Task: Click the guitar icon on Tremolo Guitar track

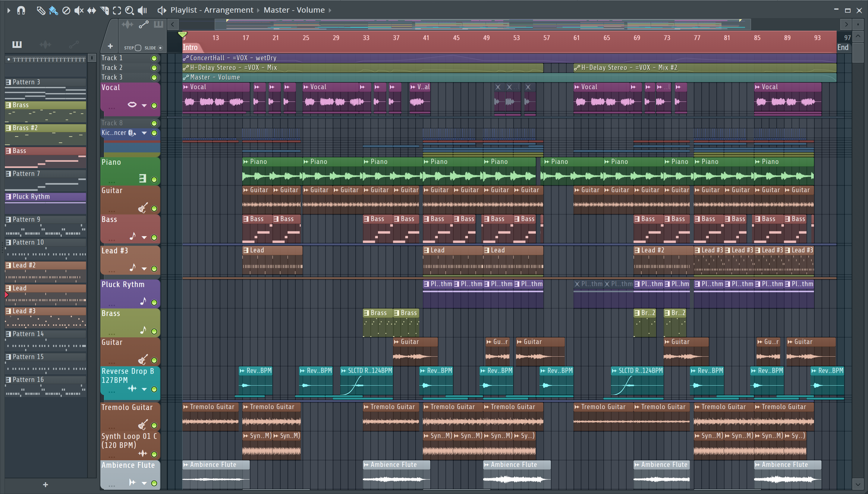Action: (143, 424)
